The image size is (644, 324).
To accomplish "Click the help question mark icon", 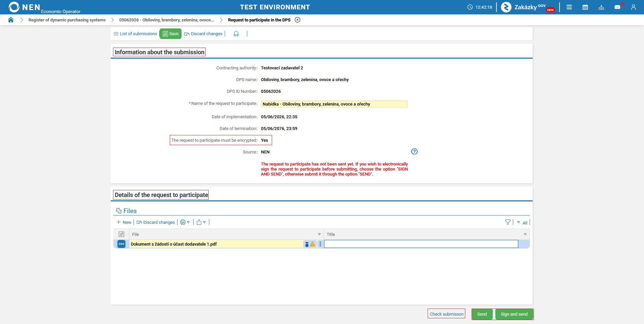I will [x=415, y=151].
